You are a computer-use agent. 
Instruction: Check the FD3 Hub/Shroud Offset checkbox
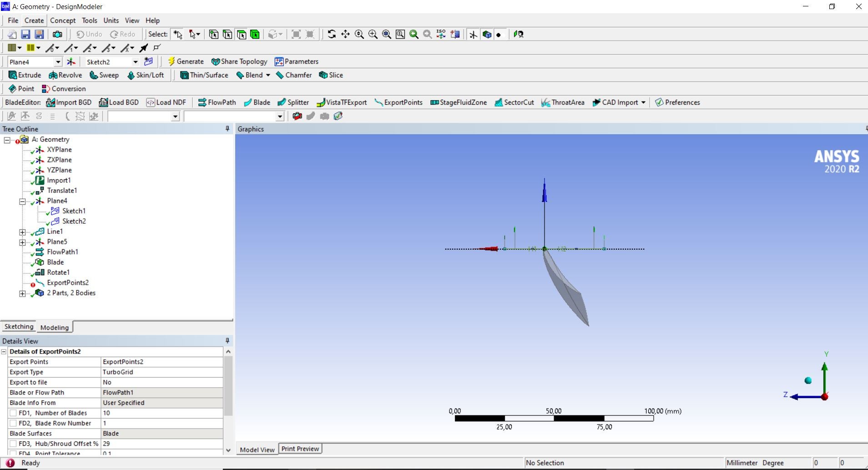point(13,444)
